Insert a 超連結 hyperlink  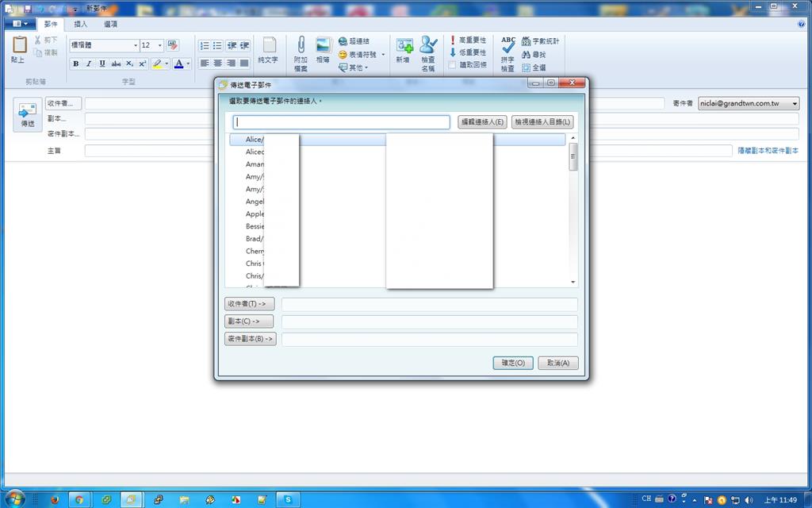[x=354, y=41]
